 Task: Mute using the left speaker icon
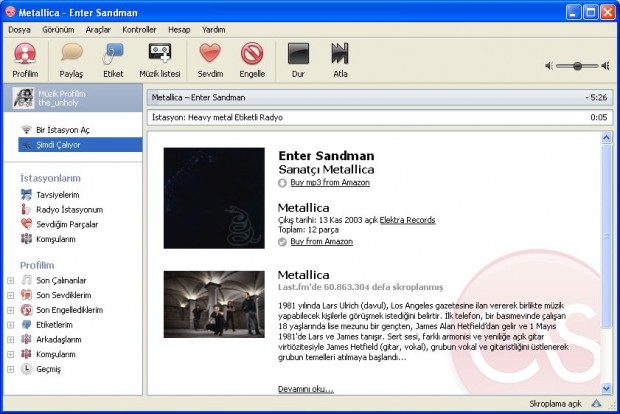point(549,66)
